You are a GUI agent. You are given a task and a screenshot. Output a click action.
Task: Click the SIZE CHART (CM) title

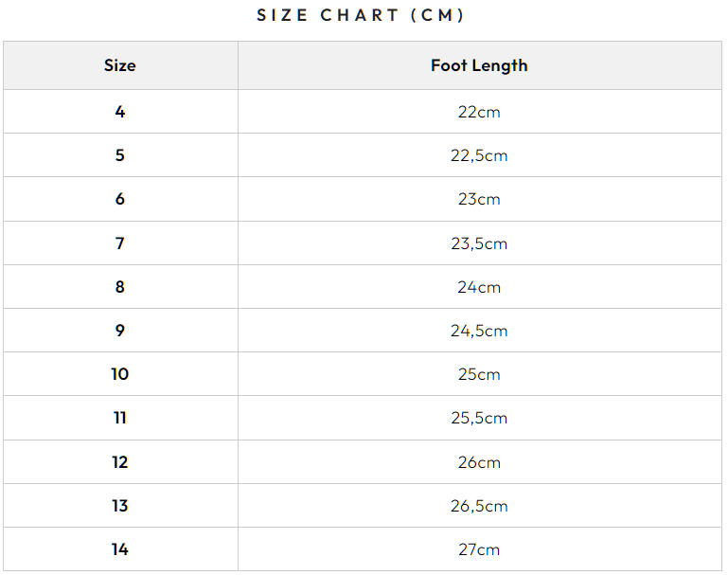[361, 16]
